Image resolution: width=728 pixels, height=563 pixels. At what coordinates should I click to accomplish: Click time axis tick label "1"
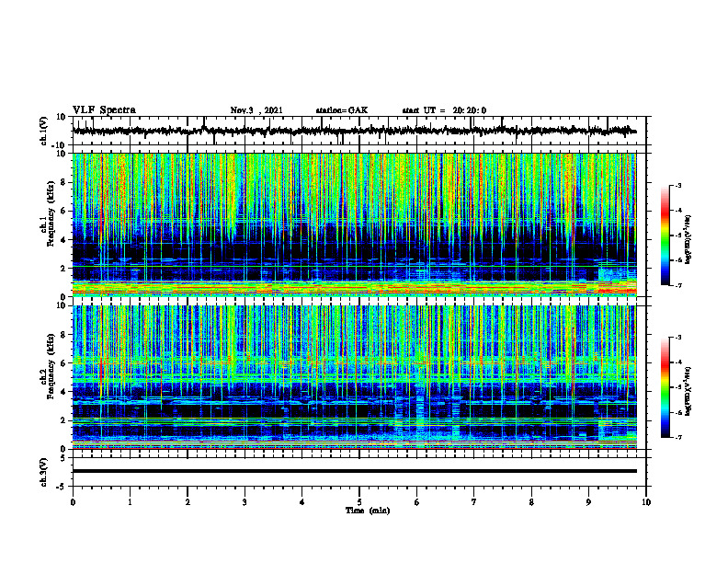coord(130,502)
